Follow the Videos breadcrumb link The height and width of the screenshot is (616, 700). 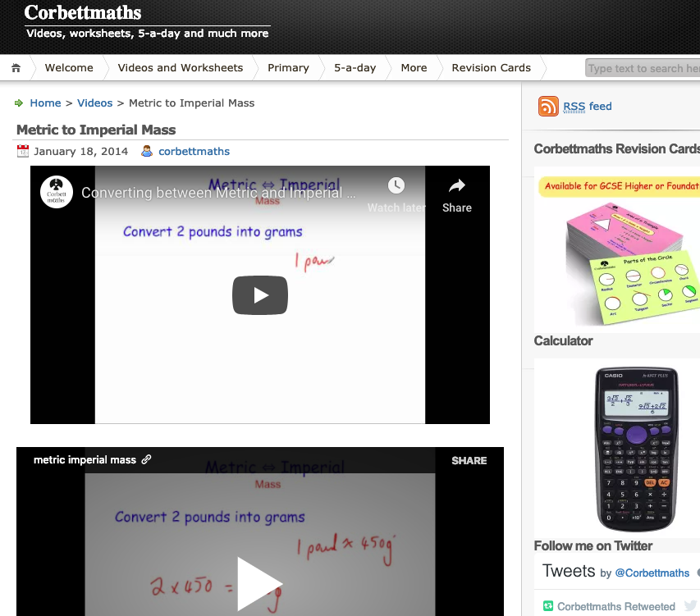tap(94, 103)
